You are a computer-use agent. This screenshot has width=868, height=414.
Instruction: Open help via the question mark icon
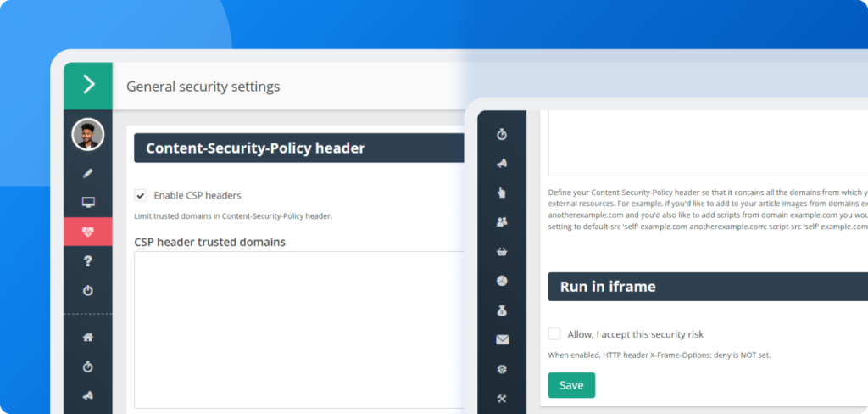point(88,260)
